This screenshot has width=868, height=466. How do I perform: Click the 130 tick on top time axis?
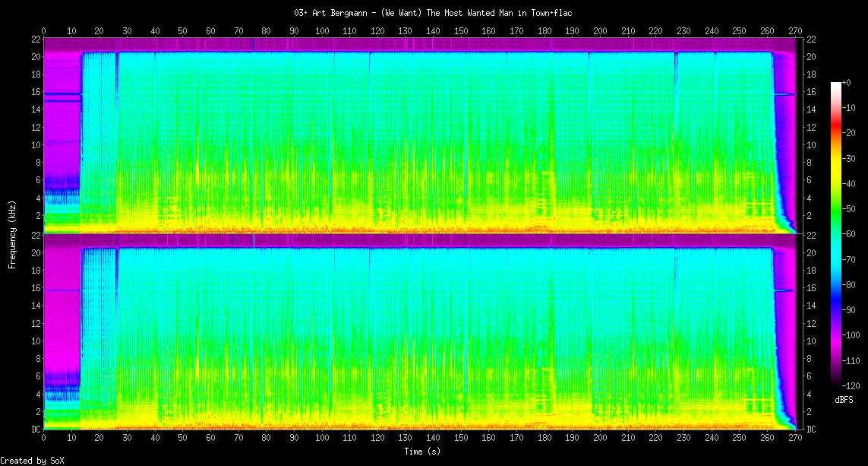(405, 31)
